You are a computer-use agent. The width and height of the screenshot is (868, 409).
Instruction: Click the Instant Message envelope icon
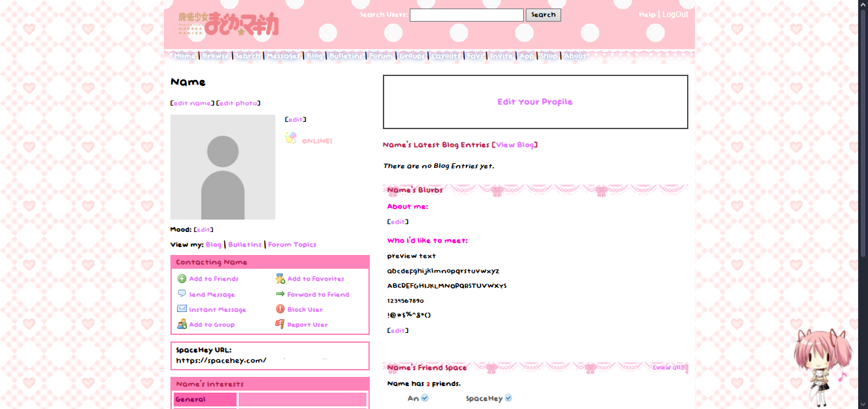(x=182, y=309)
